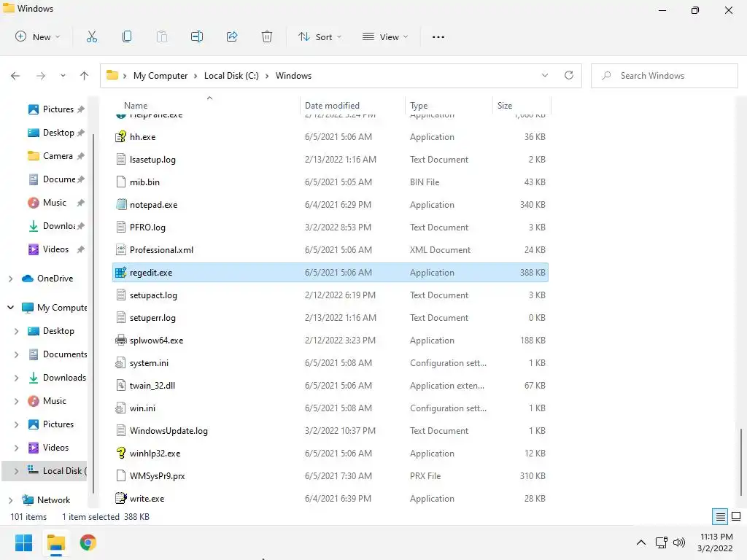The image size is (747, 560).
Task: Click the navigation pane scrollbar
Action: pos(93,314)
